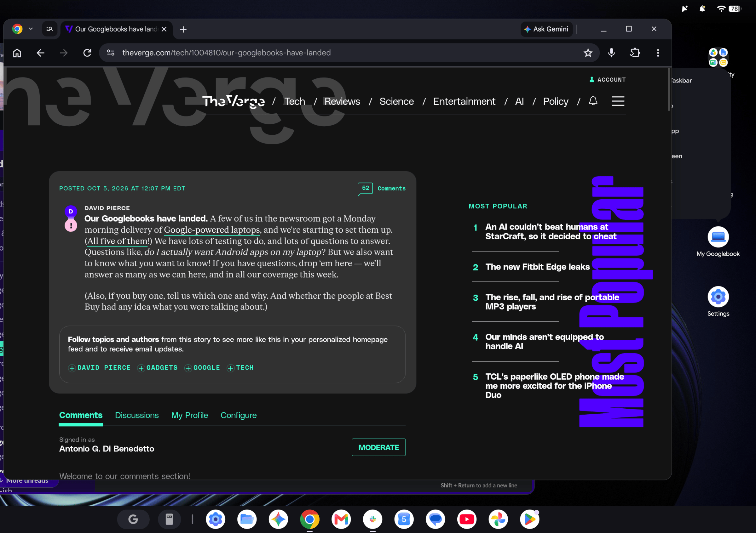Expand the Chrome profile dropdown arrow

pos(31,29)
